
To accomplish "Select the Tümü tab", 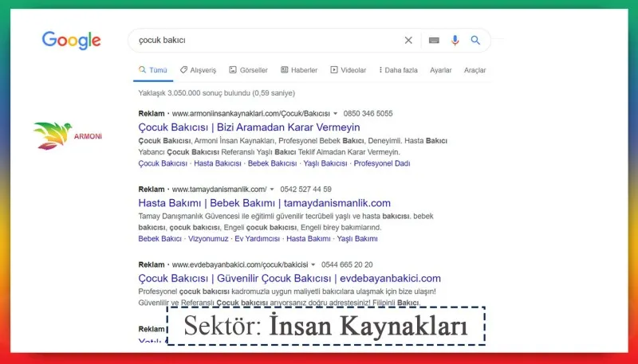I will click(x=153, y=70).
